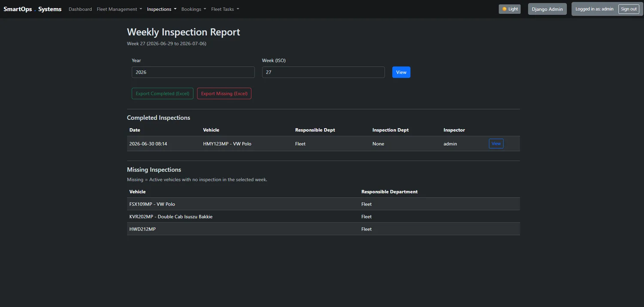Click the blue View button next to Week
644x307 pixels.
(401, 72)
